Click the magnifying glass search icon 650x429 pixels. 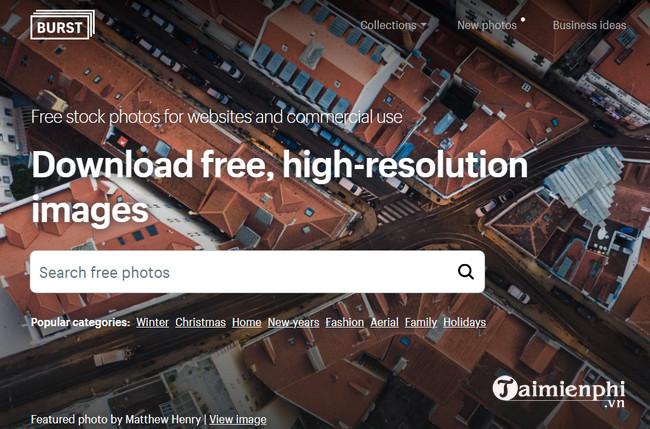tap(466, 272)
